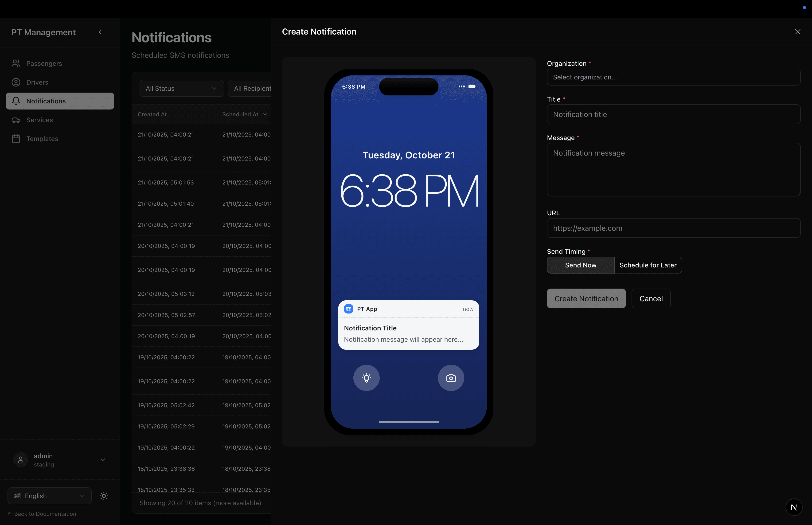Open Templates via its calendar icon
The image size is (812, 525).
click(16, 138)
